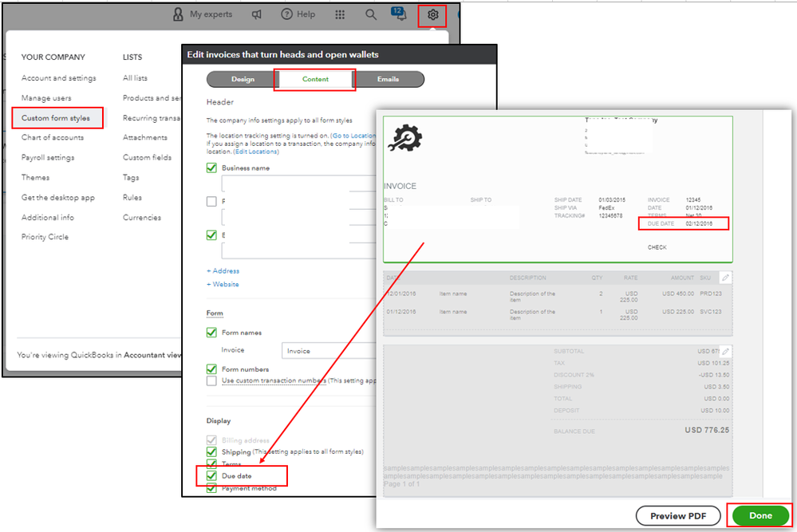Open Recurring transactions list entry
797x532 pixels.
152,118
